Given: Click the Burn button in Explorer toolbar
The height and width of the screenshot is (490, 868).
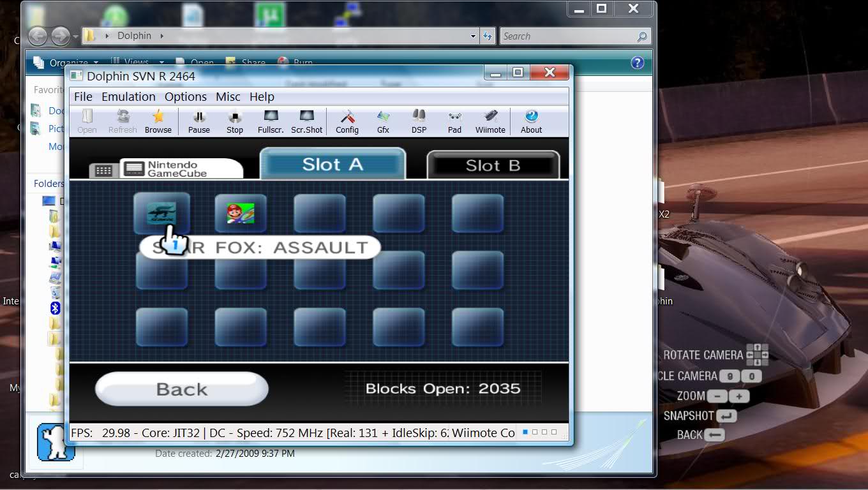Looking at the screenshot, I should point(296,63).
